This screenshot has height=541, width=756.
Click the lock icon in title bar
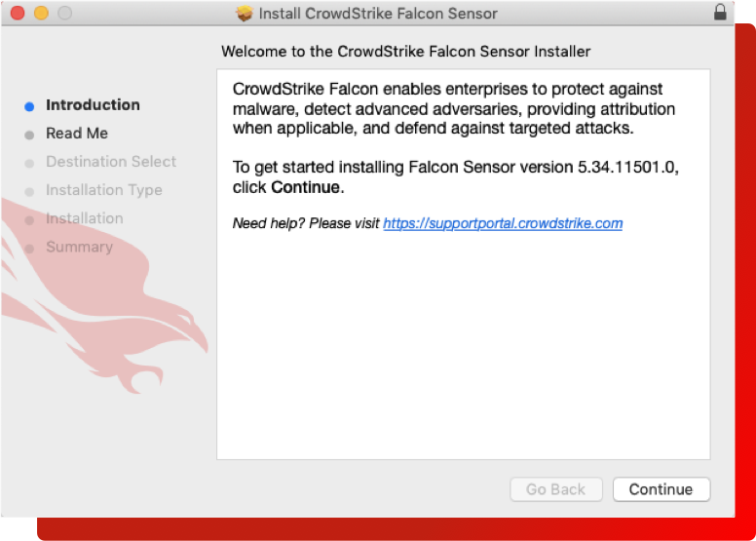[721, 14]
